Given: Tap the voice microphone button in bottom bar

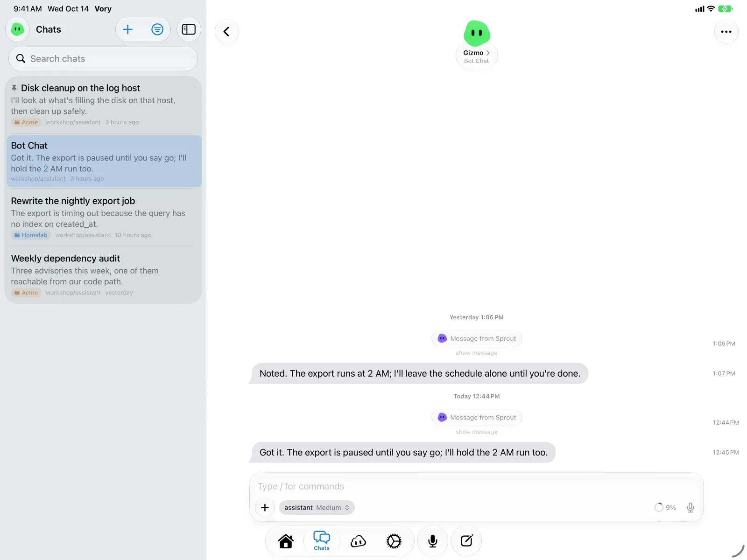Looking at the screenshot, I should point(433,541).
